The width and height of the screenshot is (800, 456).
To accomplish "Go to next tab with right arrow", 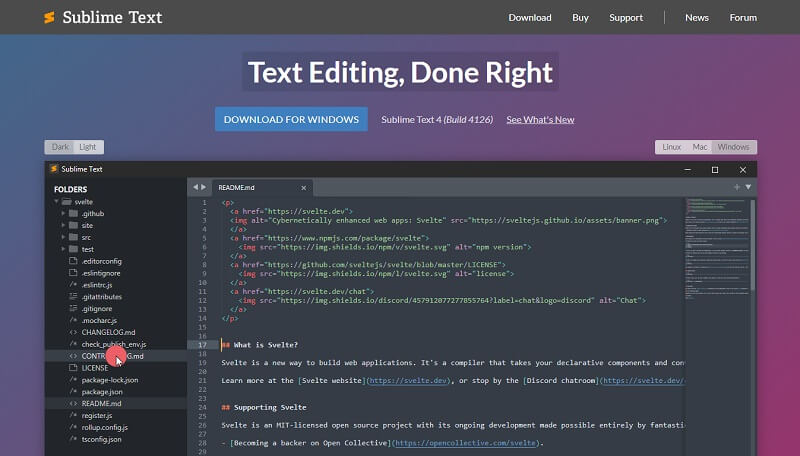I will pos(204,187).
